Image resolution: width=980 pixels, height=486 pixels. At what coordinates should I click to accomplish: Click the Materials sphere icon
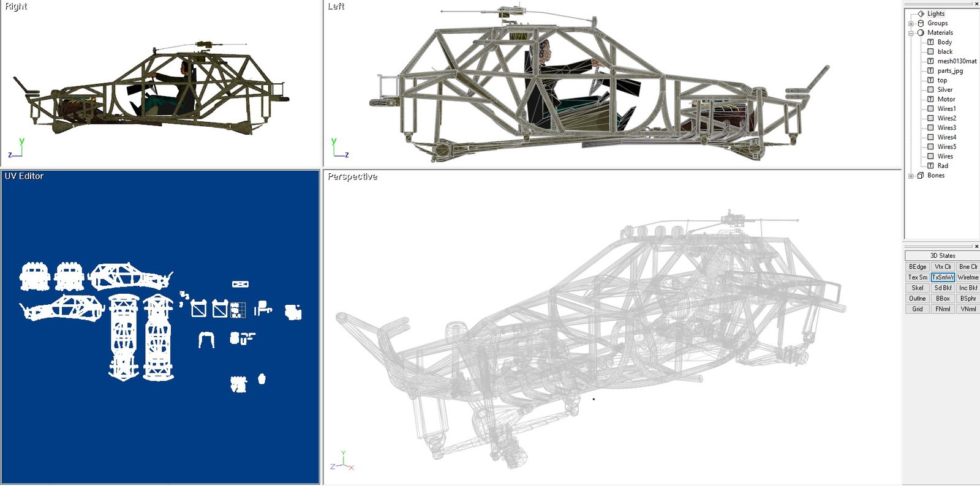921,32
